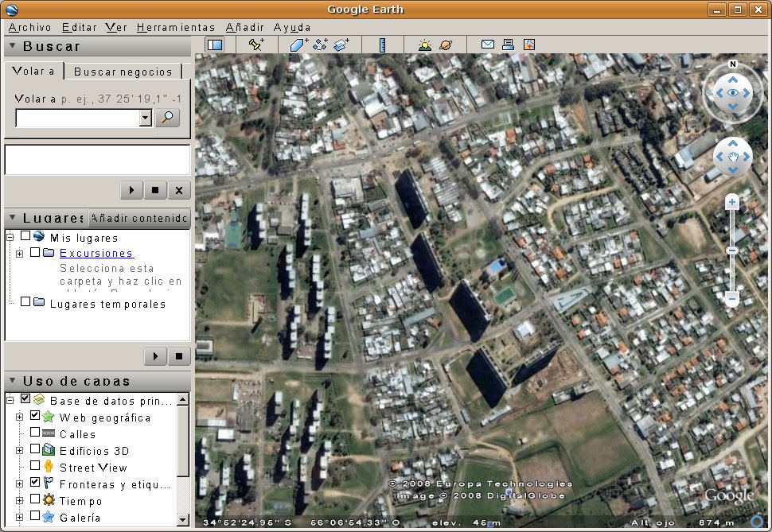
Task: Open the Ver menu
Action: tap(116, 28)
